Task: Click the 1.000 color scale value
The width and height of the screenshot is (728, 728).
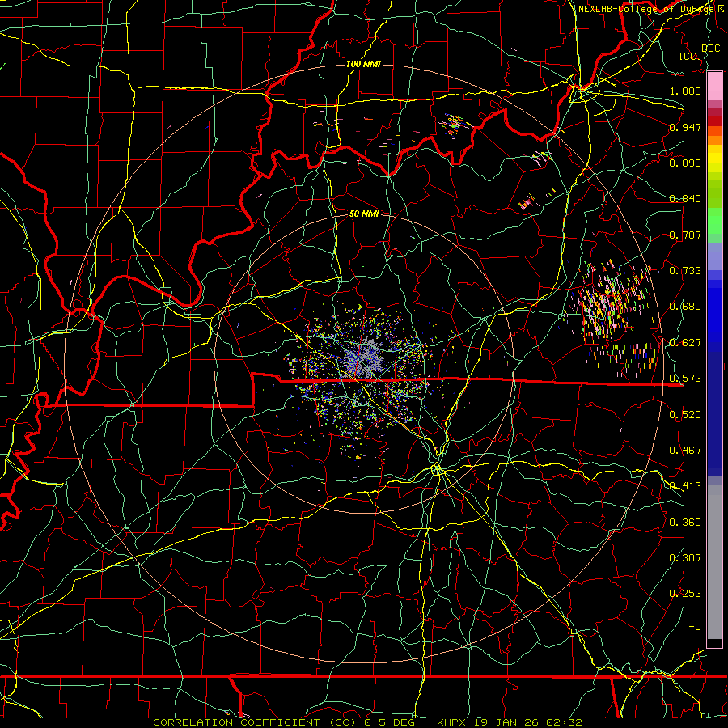Action: pyautogui.click(x=685, y=91)
